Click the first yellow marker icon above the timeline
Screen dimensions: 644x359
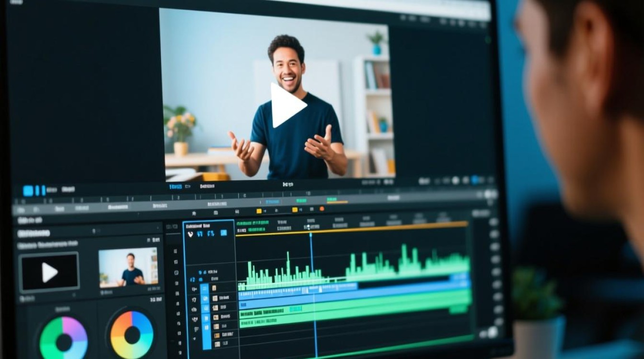tap(259, 211)
